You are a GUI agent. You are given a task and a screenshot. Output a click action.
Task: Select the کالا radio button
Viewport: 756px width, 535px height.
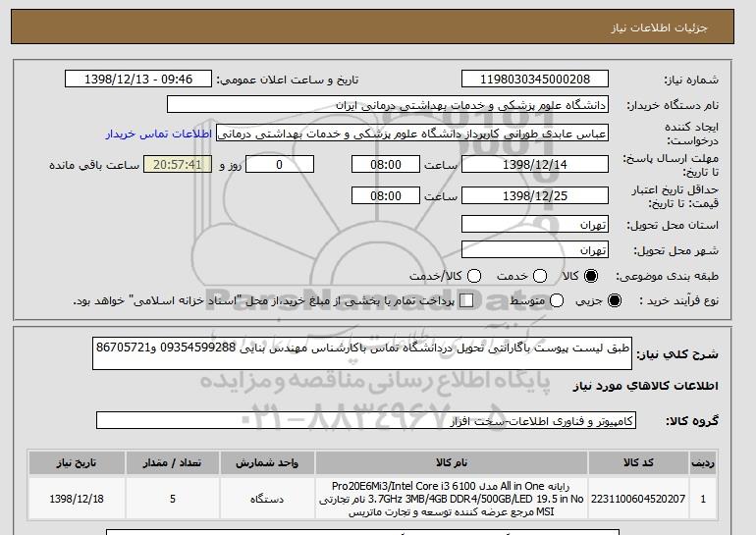(591, 276)
